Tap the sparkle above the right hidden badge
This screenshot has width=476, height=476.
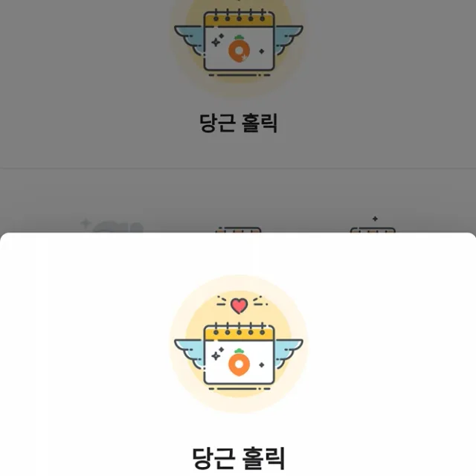point(375,219)
